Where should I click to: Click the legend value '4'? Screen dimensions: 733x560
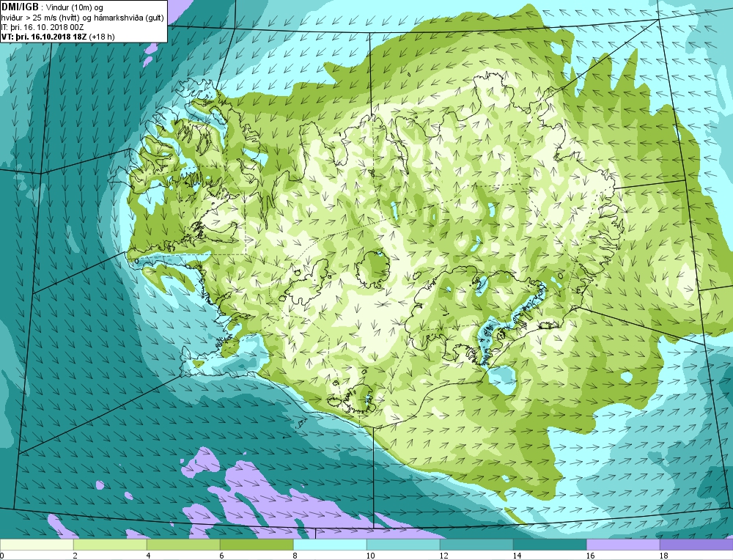(150, 556)
